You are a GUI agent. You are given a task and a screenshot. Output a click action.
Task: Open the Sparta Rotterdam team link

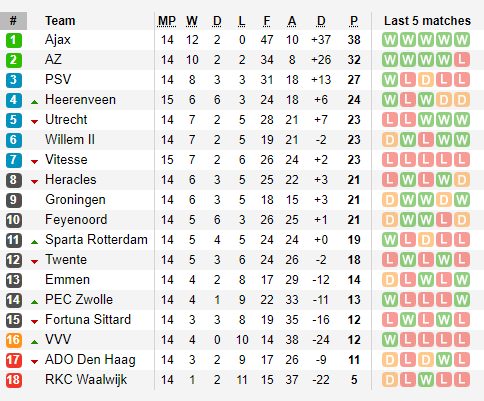click(x=96, y=240)
